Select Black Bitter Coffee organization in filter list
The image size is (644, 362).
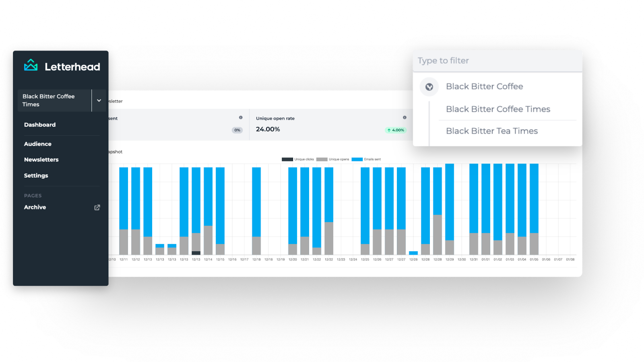[x=485, y=86]
